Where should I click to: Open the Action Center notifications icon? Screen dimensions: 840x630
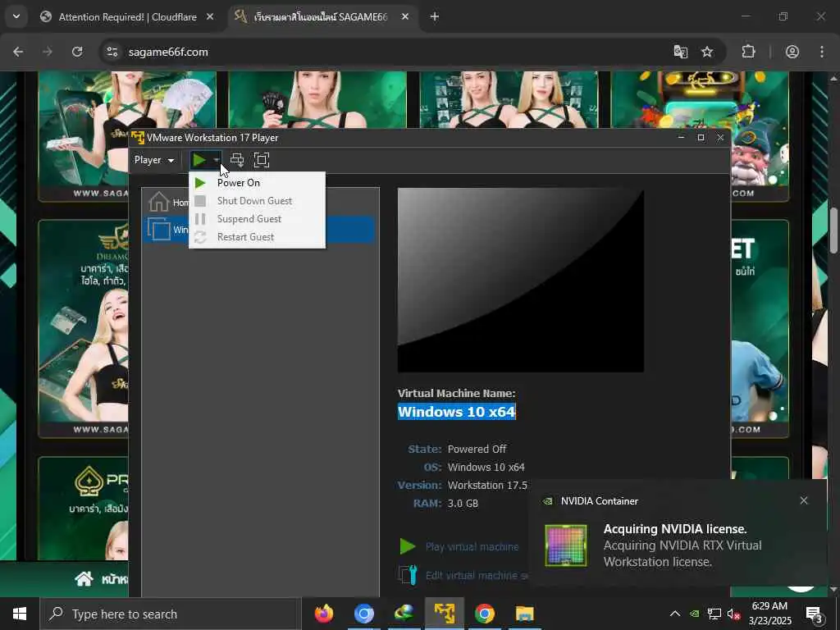815,614
